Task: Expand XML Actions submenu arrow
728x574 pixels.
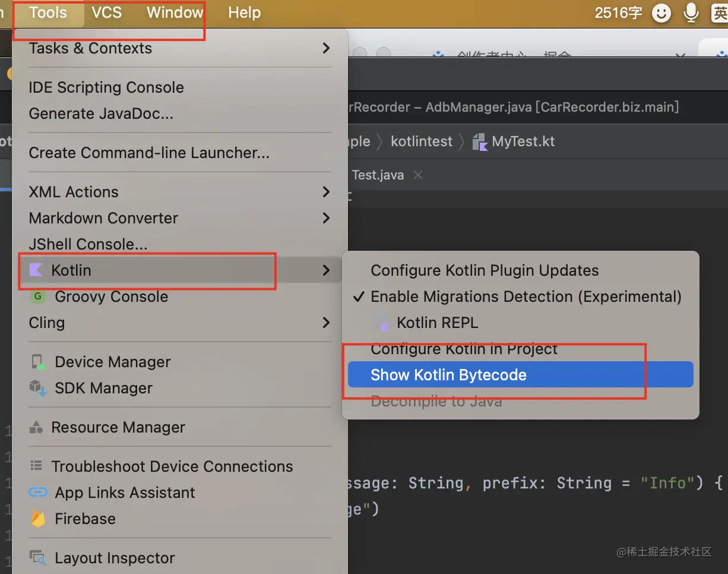Action: (326, 192)
